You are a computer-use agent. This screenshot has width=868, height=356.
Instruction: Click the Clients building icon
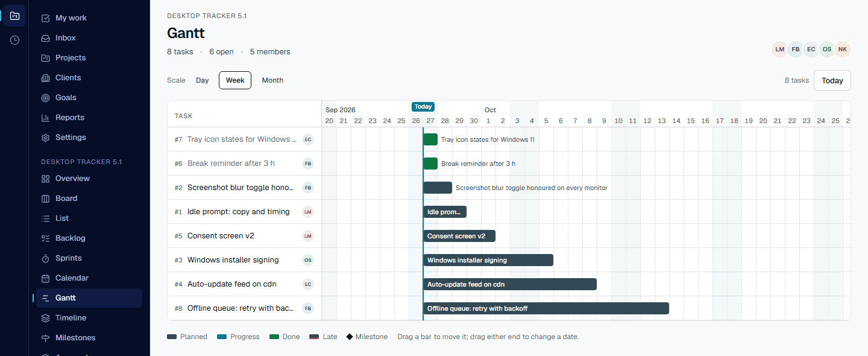tap(45, 78)
